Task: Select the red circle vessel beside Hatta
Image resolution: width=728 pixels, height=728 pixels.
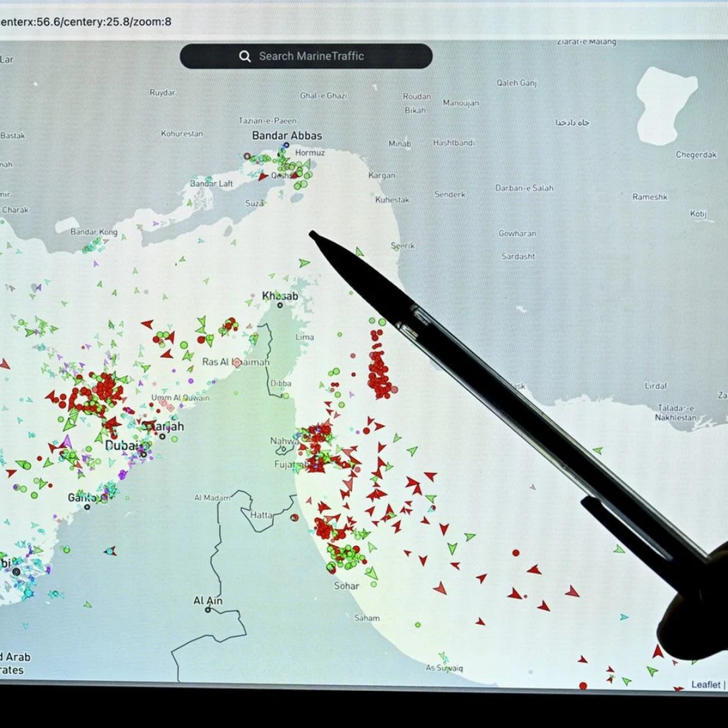Action: point(294,517)
